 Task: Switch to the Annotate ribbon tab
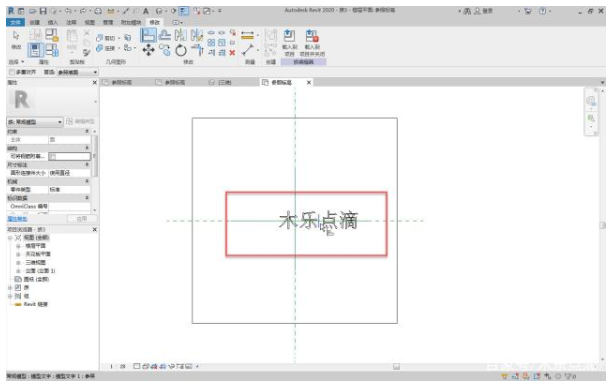[x=71, y=22]
